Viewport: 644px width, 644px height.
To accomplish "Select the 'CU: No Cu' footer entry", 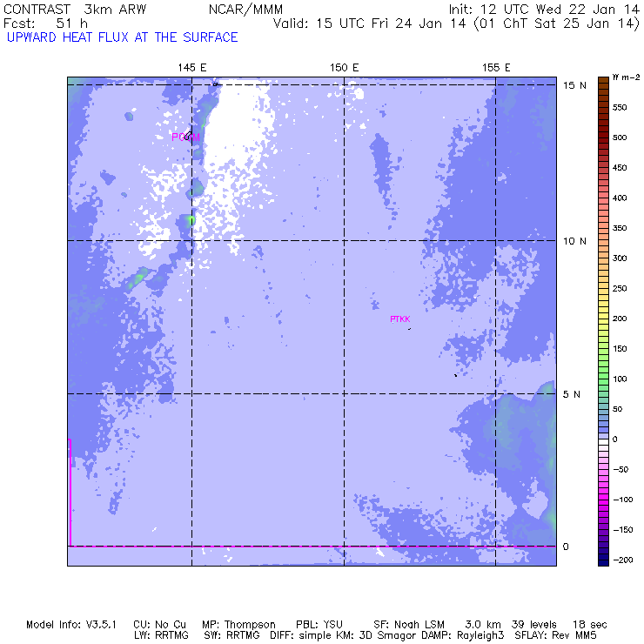I will pos(159,625).
